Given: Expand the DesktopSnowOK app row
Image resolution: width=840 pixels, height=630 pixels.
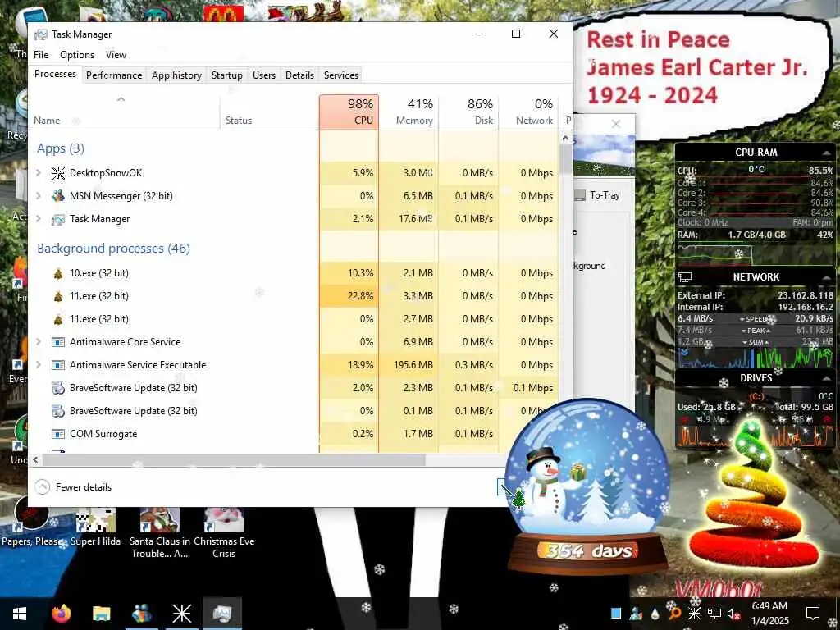Looking at the screenshot, I should pyautogui.click(x=38, y=172).
